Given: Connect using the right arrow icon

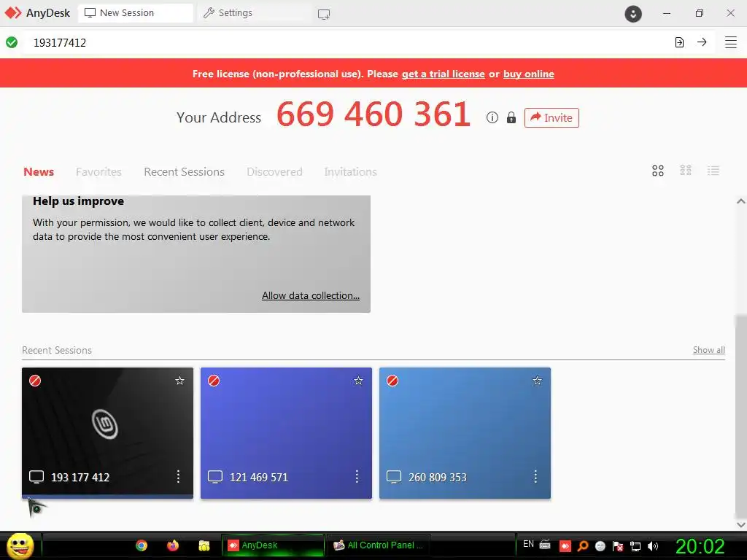Looking at the screenshot, I should point(702,42).
